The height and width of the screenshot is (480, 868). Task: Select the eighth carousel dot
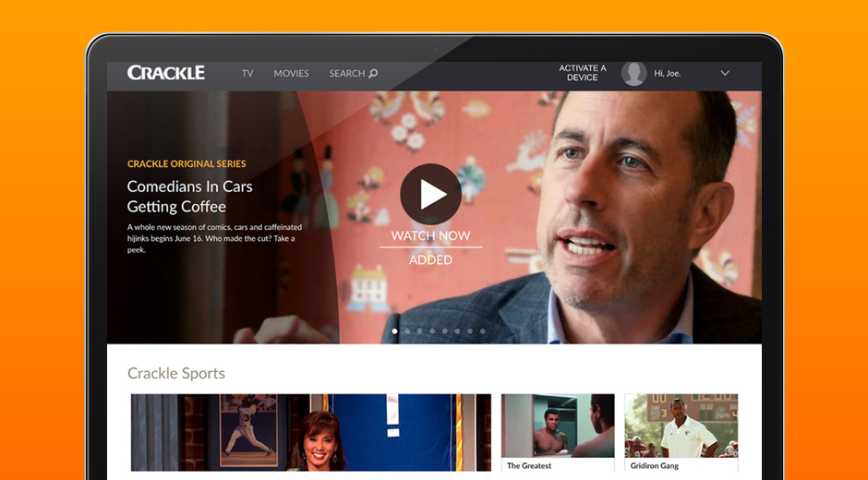483,331
